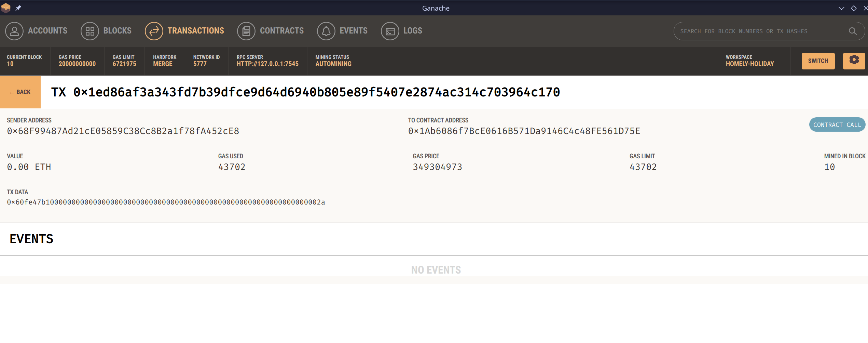Click the To Contract Address value
Viewport: 868px width, 343px height.
(x=524, y=131)
